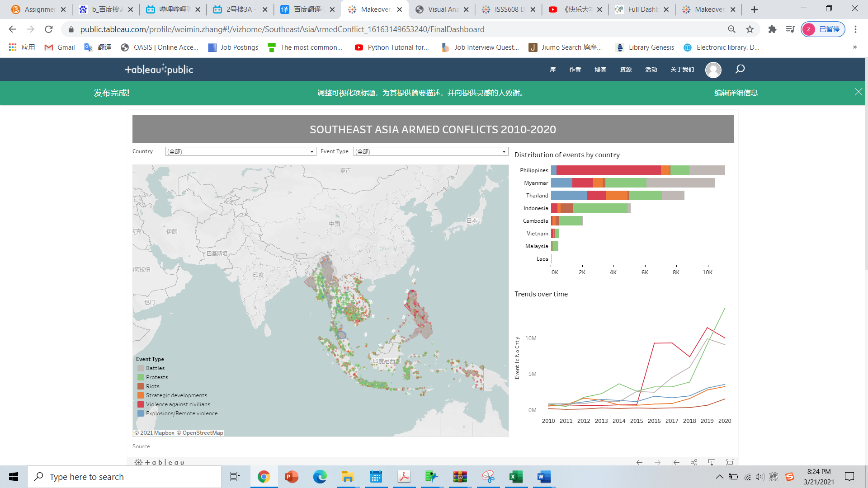The width and height of the screenshot is (868, 488).
Task: Open the user profile avatar
Action: (x=713, y=70)
